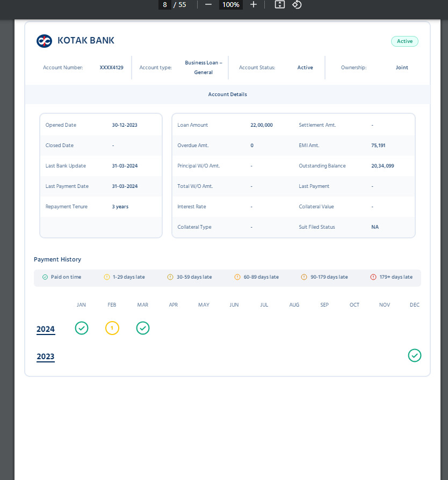Click the 60-89 days late legend icon
This screenshot has height=480, width=448.
(237, 277)
